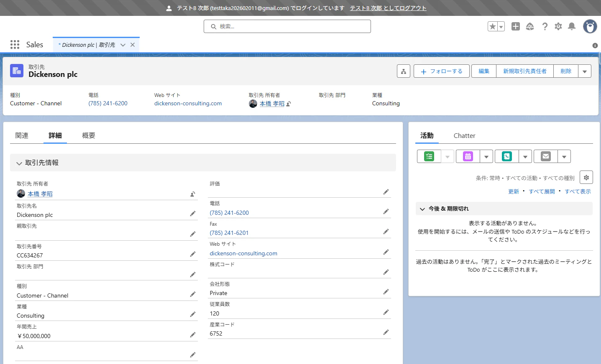Edit the 電話 field pencil icon
The image size is (601, 364).
tap(386, 211)
